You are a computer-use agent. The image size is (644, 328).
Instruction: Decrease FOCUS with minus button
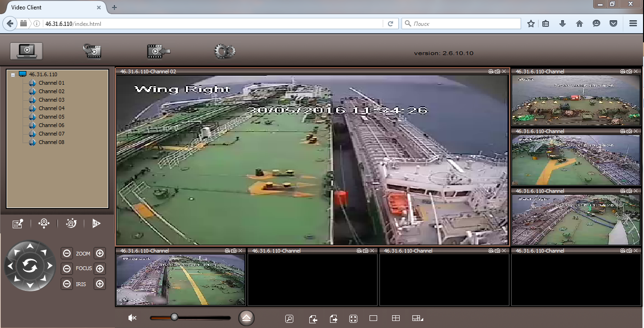pos(67,269)
